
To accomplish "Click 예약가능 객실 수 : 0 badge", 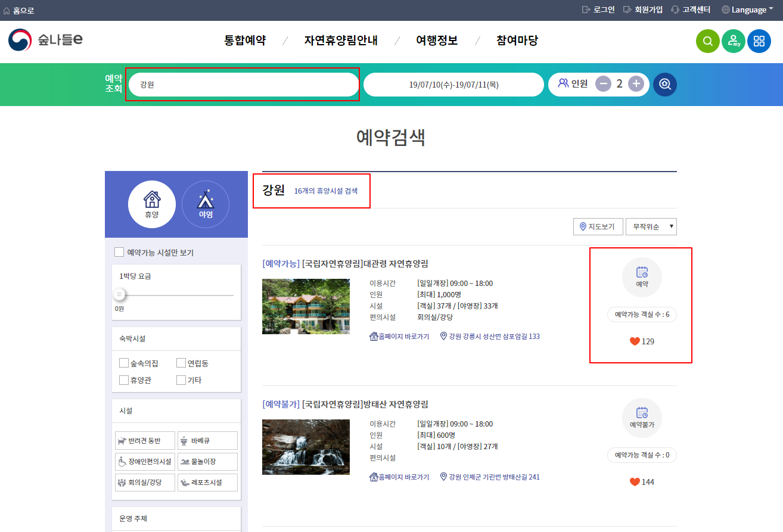I will [x=642, y=455].
